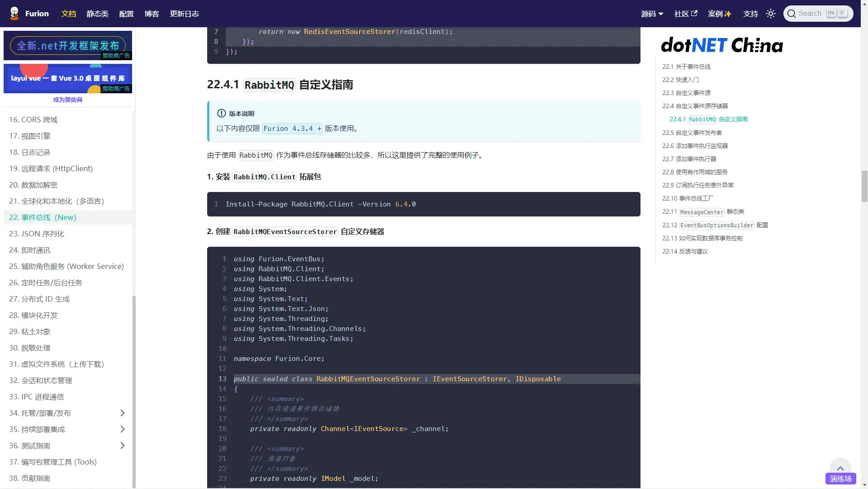
Task: Click the layui vue sponsor banner
Action: tap(68, 78)
